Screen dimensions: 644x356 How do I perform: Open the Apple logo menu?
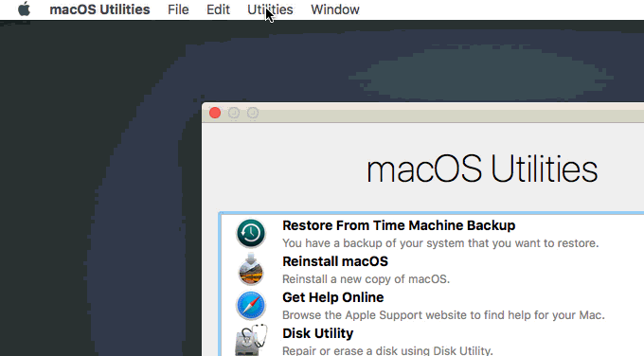pyautogui.click(x=25, y=9)
